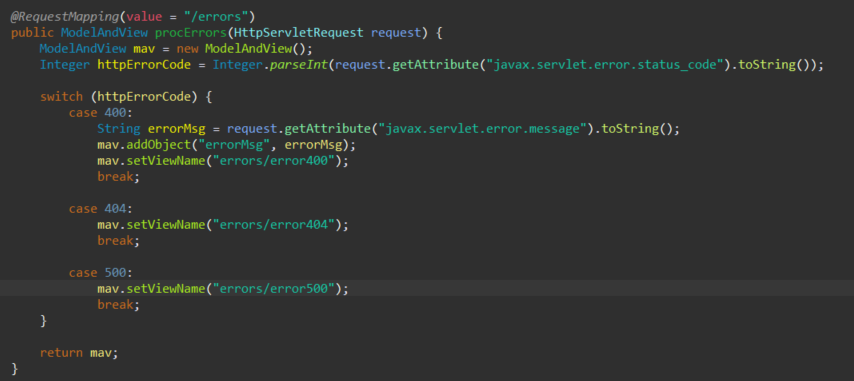Click the case 404 label
854x381 pixels.
[101, 209]
